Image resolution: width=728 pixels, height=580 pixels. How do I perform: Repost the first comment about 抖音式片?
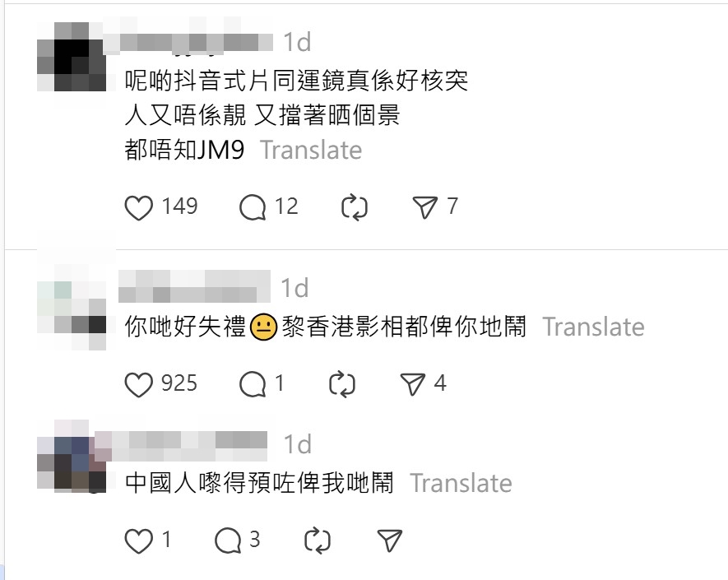pyautogui.click(x=355, y=207)
